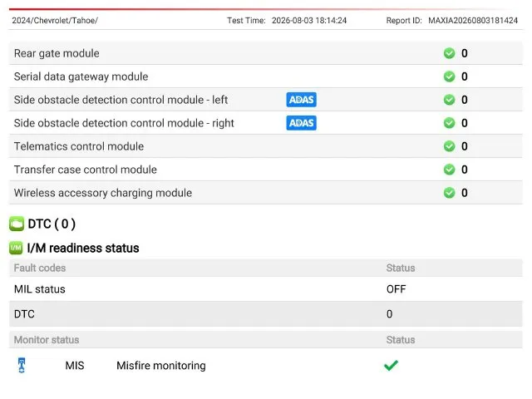Open the Rear gate module row
Screen dimensions: 532x399
(x=266, y=53)
